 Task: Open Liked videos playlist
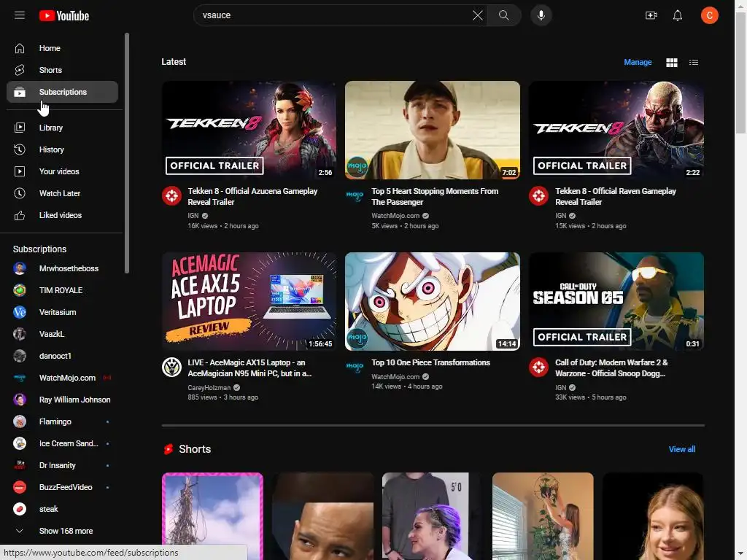63,215
